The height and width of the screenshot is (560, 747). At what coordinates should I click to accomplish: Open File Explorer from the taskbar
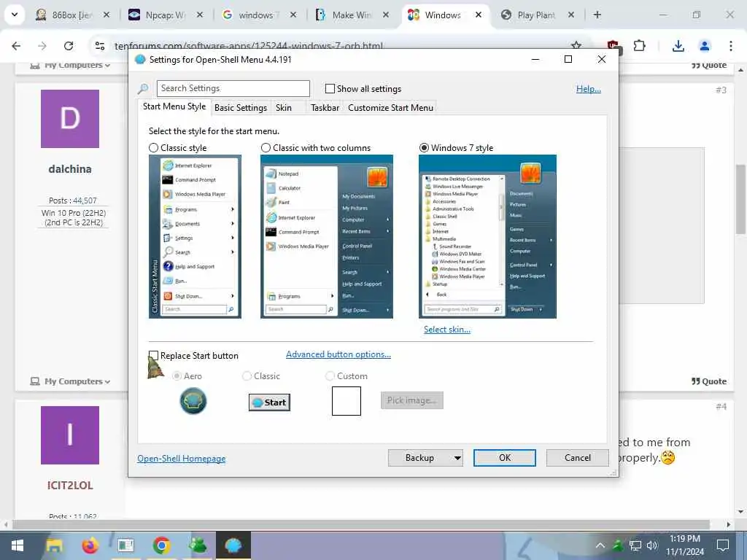coord(54,545)
